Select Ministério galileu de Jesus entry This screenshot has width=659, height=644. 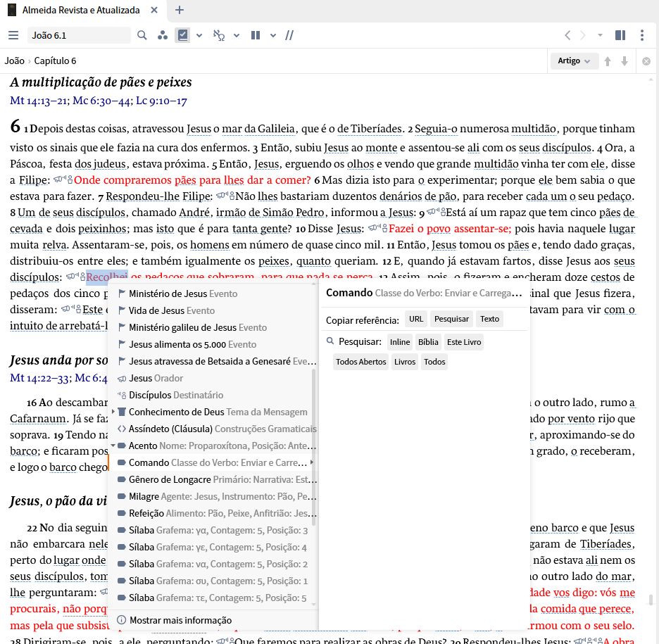213,327
